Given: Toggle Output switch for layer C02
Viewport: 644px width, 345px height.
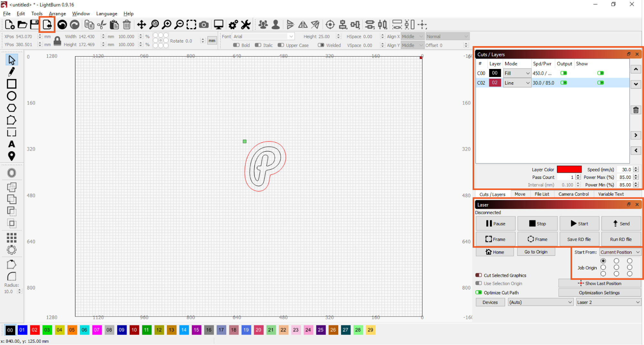Looking at the screenshot, I should pyautogui.click(x=563, y=83).
